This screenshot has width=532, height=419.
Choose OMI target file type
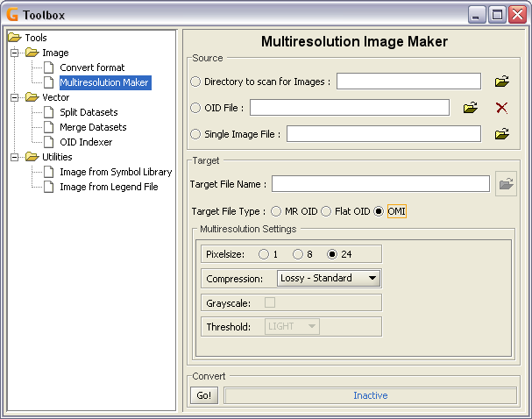(379, 211)
